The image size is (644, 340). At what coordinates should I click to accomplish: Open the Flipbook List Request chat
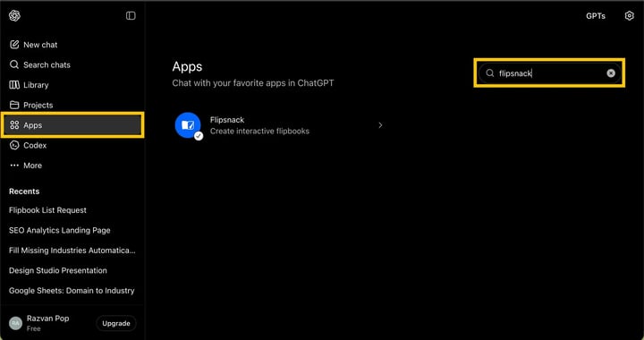pyautogui.click(x=47, y=210)
